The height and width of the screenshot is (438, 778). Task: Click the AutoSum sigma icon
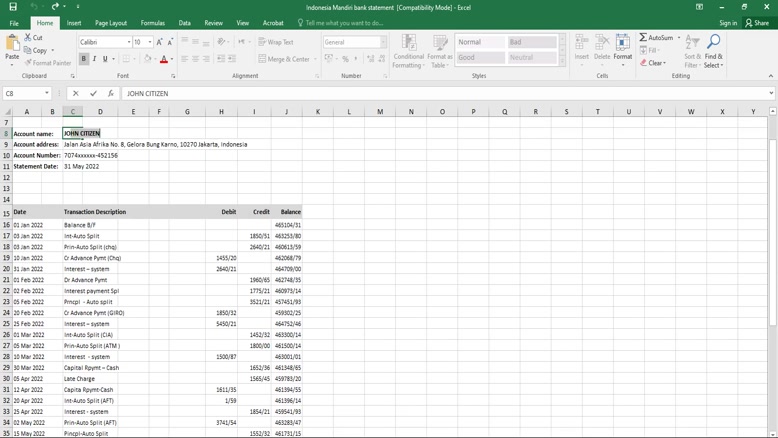[x=643, y=38]
